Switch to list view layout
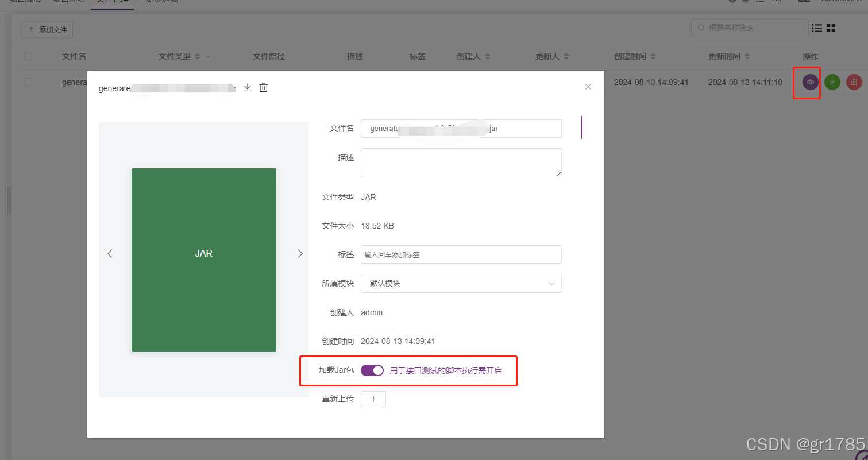The image size is (868, 460). pos(817,28)
